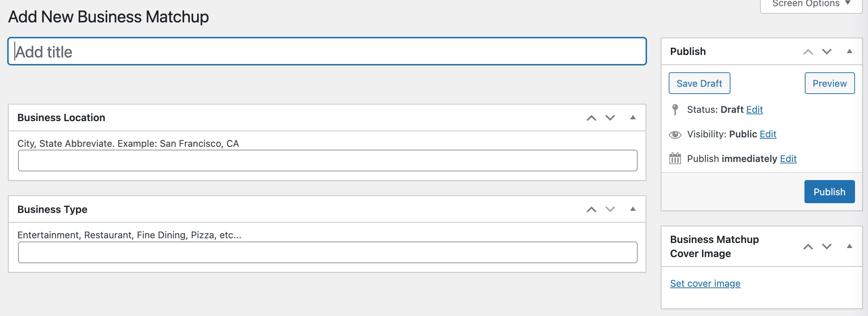Edit the post Status
Image resolution: width=868 pixels, height=316 pixels.
pos(754,110)
